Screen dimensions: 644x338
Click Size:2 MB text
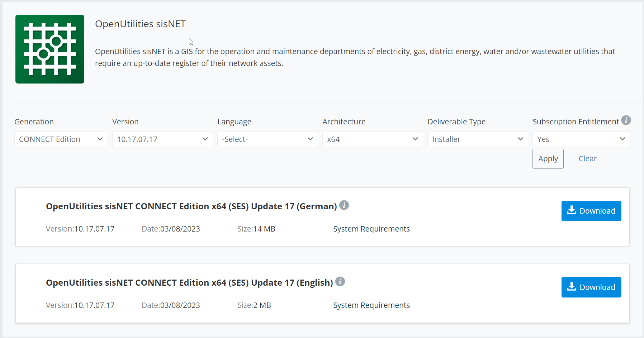point(254,305)
